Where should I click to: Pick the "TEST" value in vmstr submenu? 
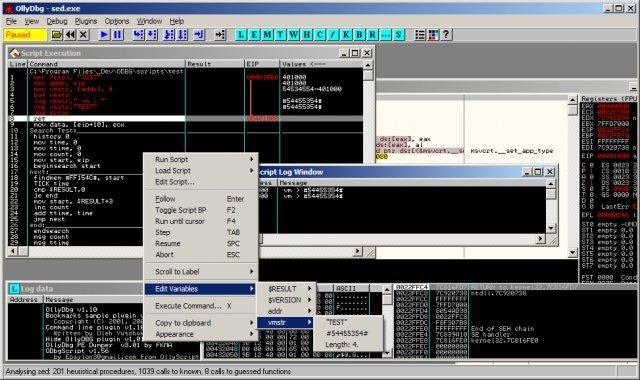(x=348, y=322)
